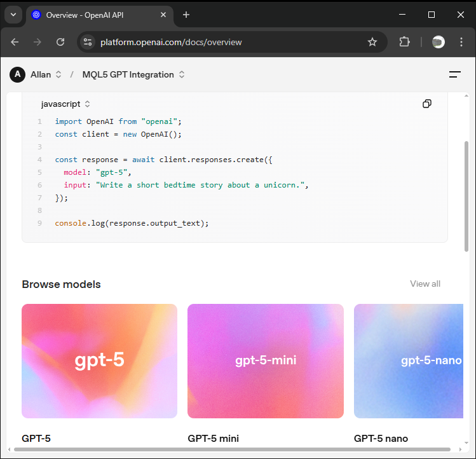
Task: Click the 'GPT-5 mini' model title
Action: pyautogui.click(x=213, y=439)
